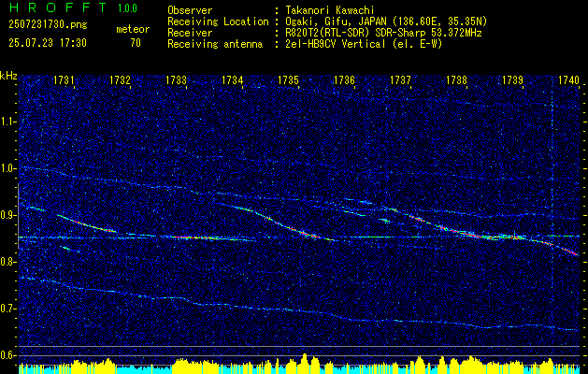Click the 1738 time marker
Screen dimensions: 588x374
tap(457, 79)
